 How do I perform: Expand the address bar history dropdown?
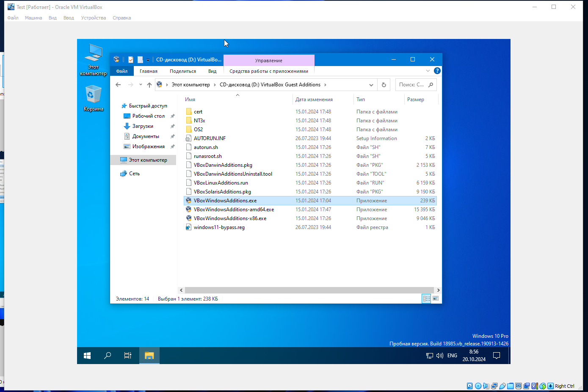click(x=371, y=85)
